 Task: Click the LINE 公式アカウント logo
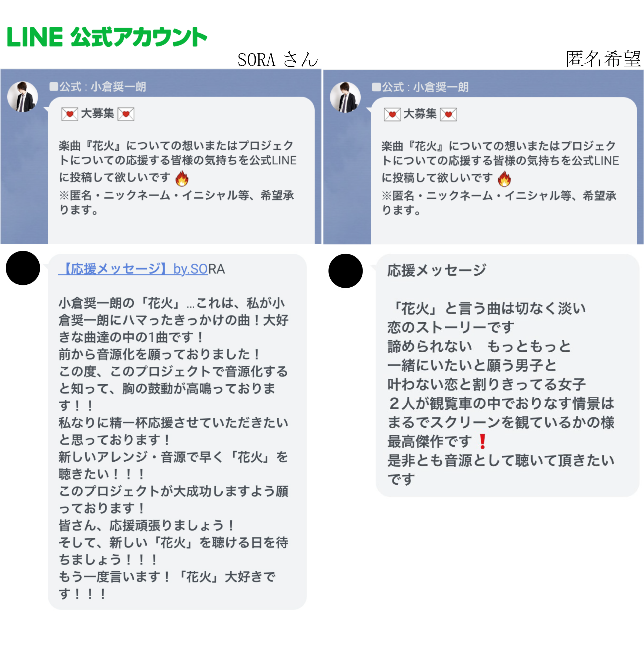[107, 37]
